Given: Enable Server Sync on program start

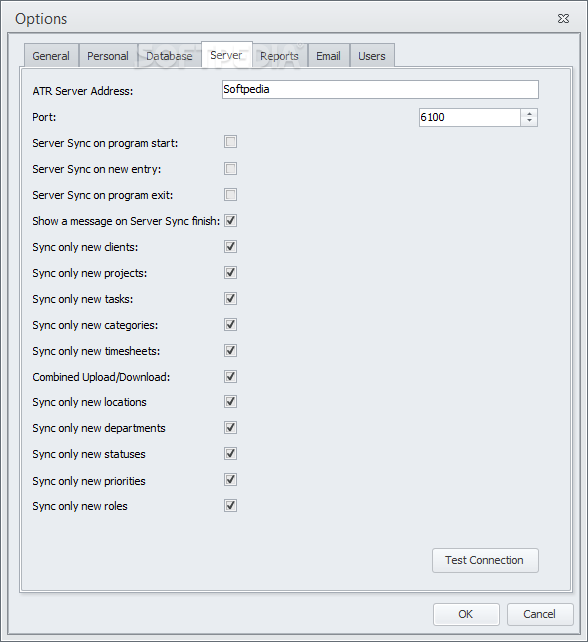Looking at the screenshot, I should tap(231, 142).
